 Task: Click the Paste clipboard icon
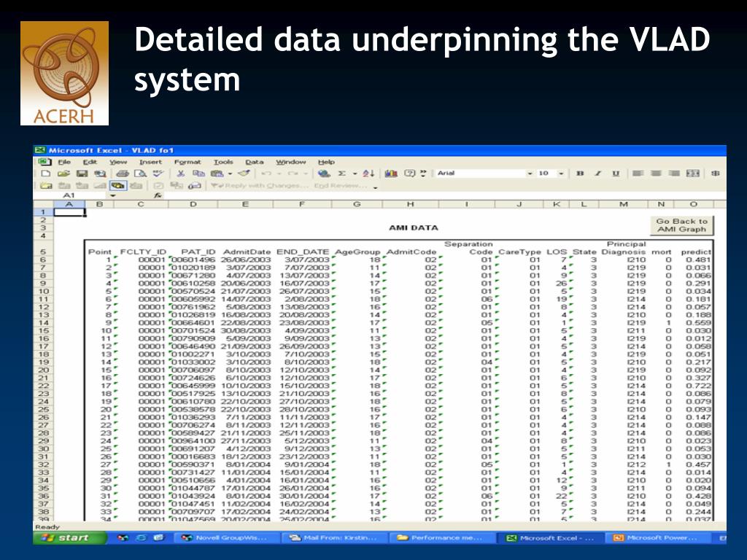(217, 174)
